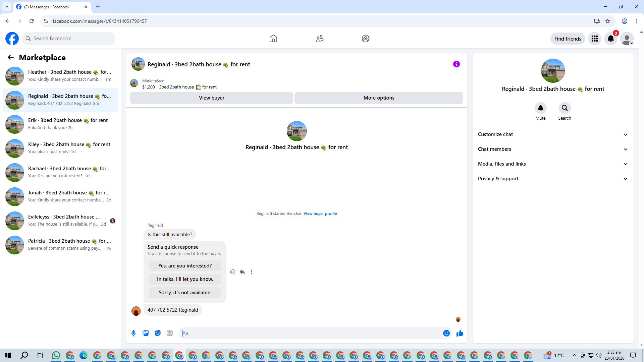
Task: Open Jonah's house rental conversation
Action: point(60,197)
